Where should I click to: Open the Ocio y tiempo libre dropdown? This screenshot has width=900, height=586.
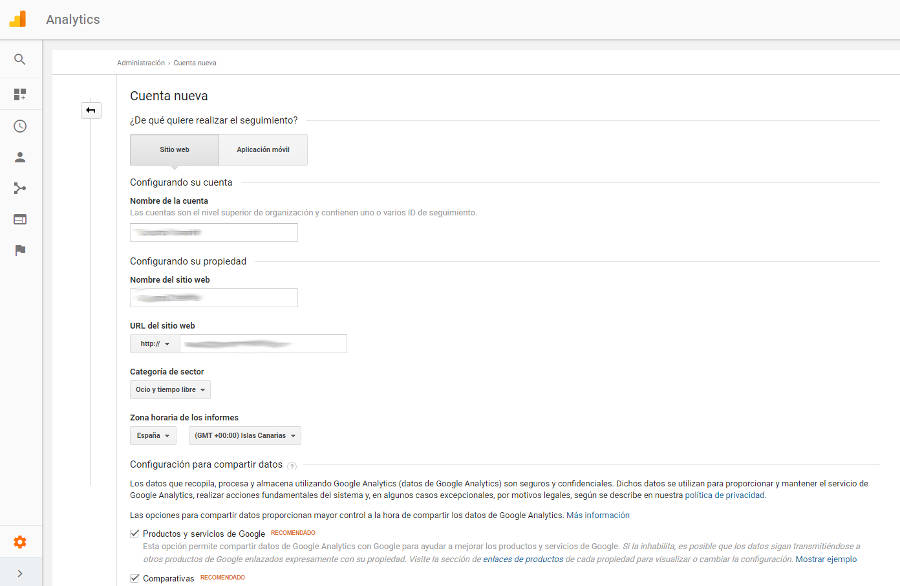tap(170, 390)
